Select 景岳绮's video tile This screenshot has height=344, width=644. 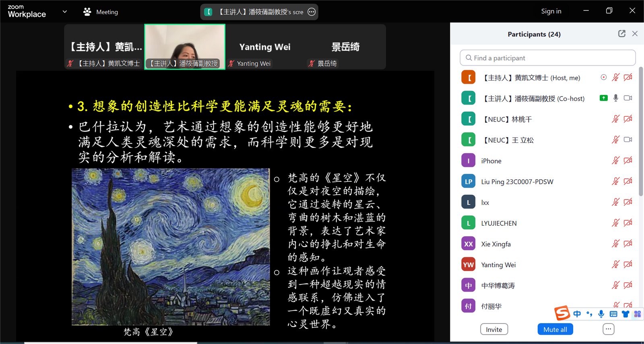click(x=345, y=47)
